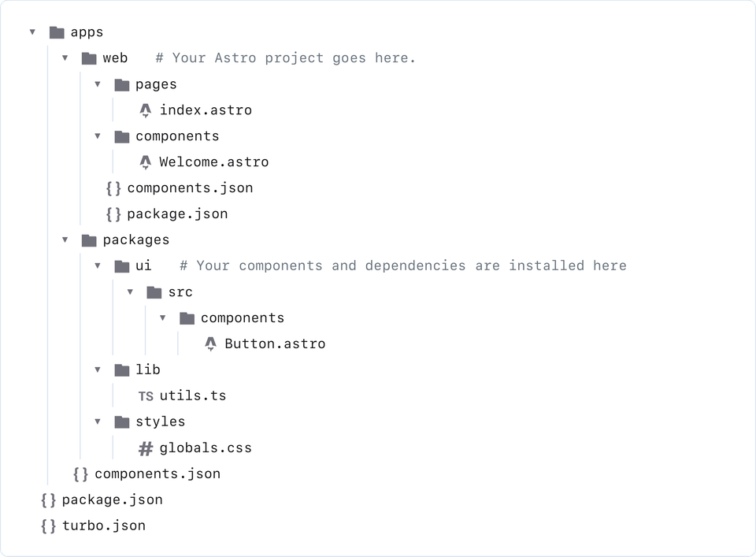756x557 pixels.
Task: Collapse the apps folder arrow
Action: (x=33, y=32)
